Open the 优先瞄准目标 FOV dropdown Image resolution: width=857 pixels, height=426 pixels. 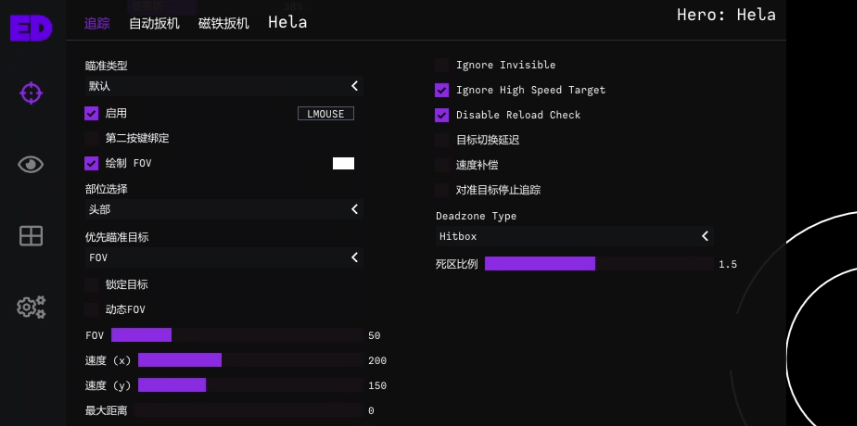[x=224, y=258]
